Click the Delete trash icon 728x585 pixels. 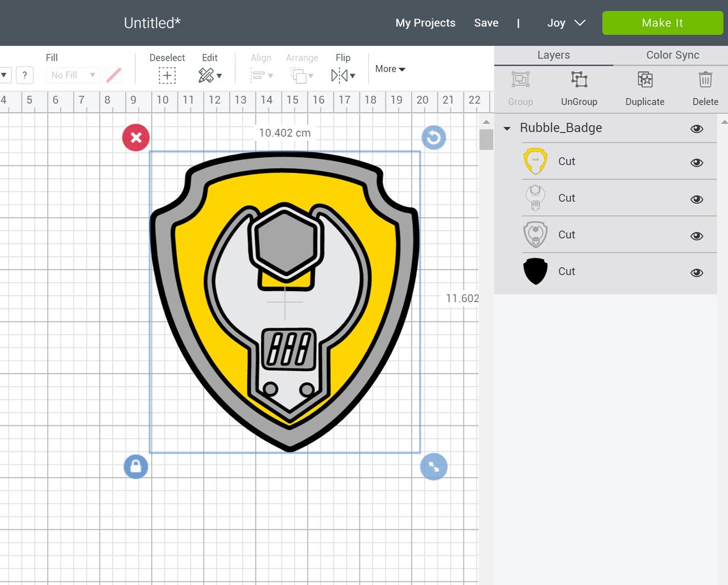[705, 79]
